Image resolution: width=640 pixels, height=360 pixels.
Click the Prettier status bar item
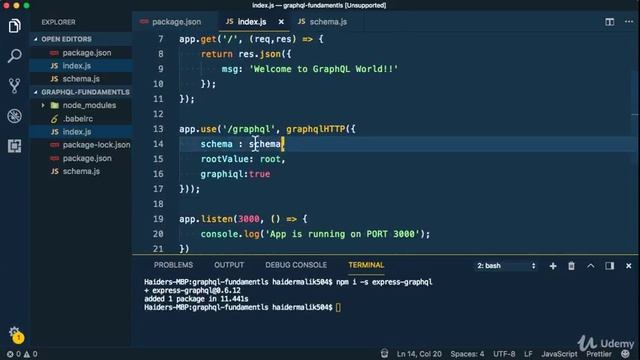click(598, 354)
